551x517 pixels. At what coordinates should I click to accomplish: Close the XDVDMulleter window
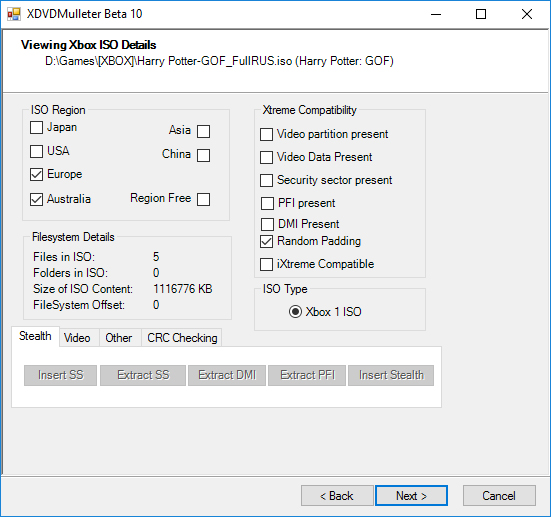click(x=527, y=14)
